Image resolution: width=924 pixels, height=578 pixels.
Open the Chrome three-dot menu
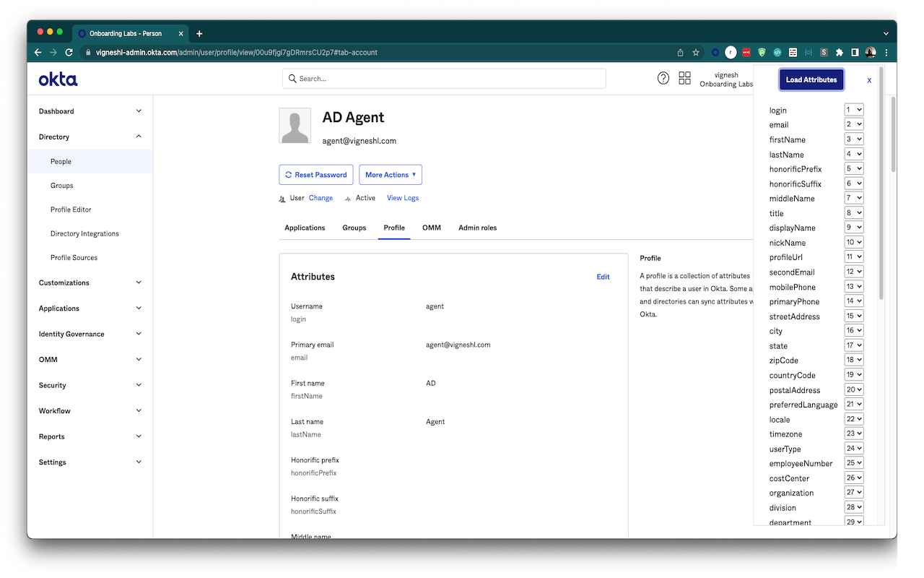coord(886,52)
